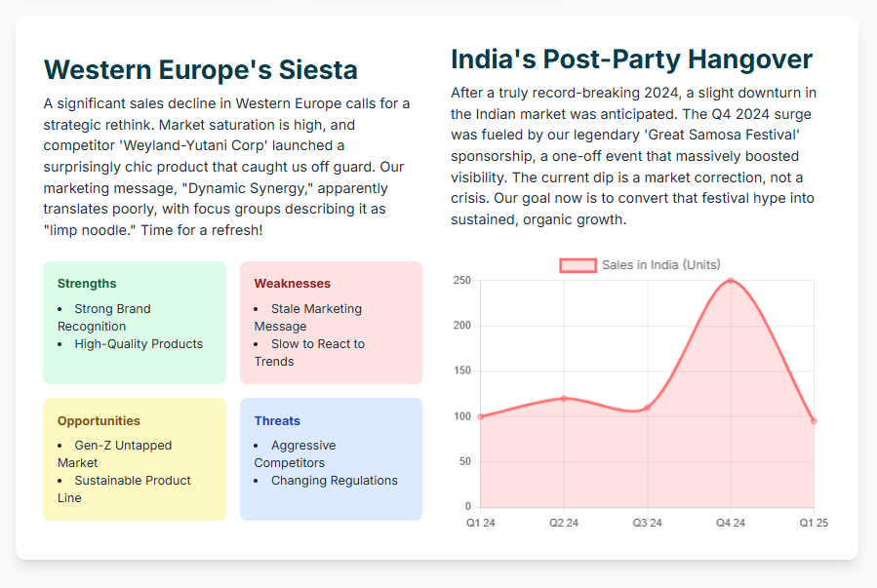Click the Aggressive Competitors bullet

coord(296,453)
